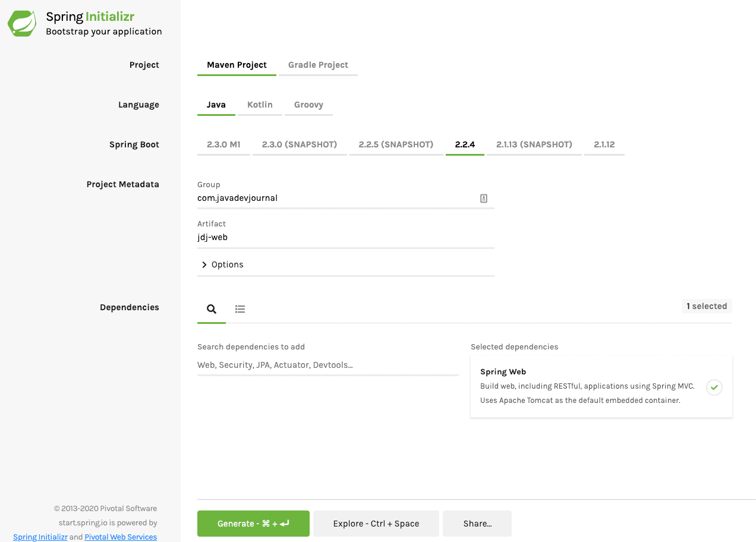This screenshot has height=542, width=756.
Task: Click the green checkmark on Spring Web
Action: tap(714, 387)
